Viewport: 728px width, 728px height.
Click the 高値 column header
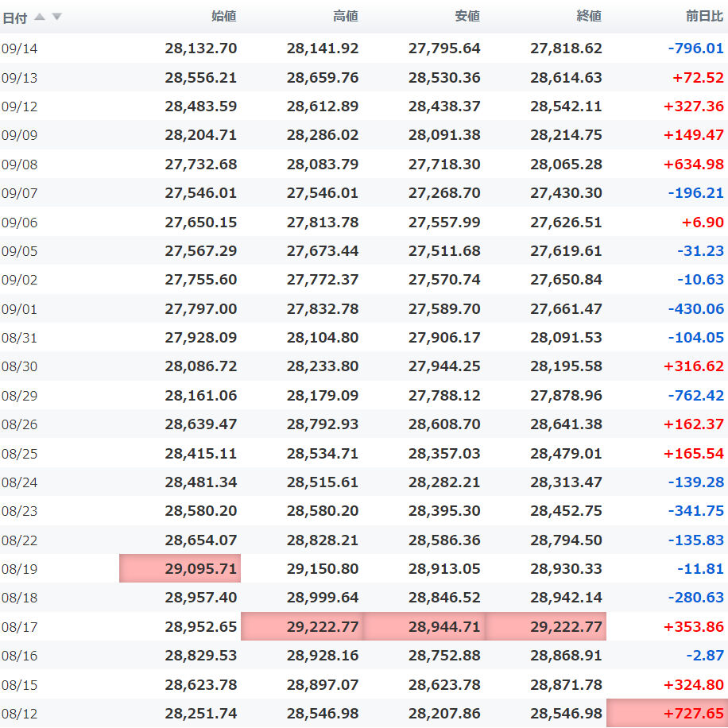[346, 16]
